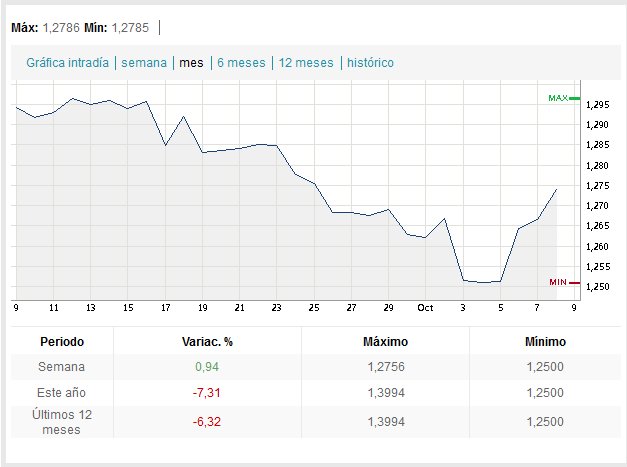View the 12 meses chart

pyautogui.click(x=306, y=62)
